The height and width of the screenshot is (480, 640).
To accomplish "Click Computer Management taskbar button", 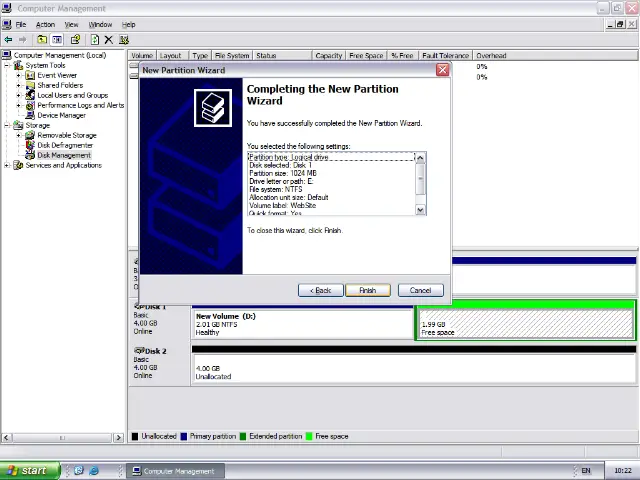I will tap(175, 471).
